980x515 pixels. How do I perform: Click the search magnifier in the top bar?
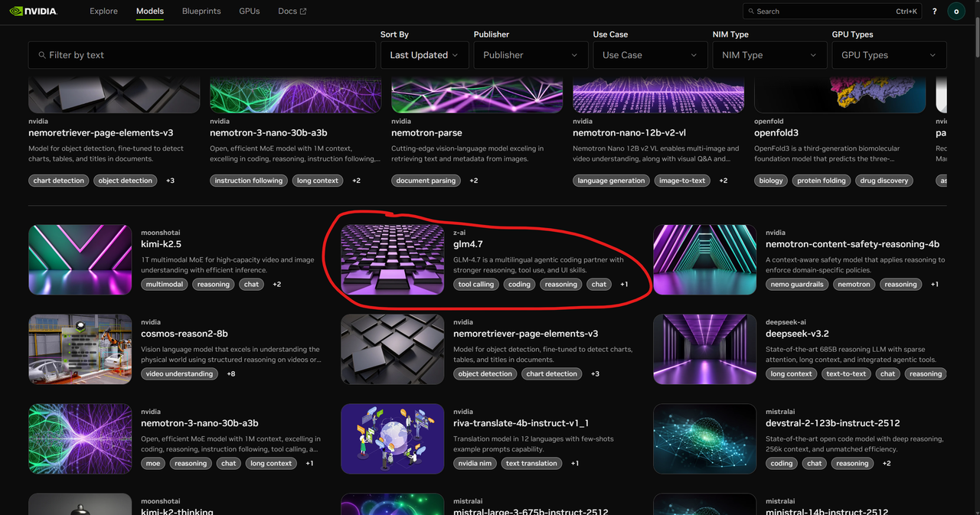coord(750,11)
